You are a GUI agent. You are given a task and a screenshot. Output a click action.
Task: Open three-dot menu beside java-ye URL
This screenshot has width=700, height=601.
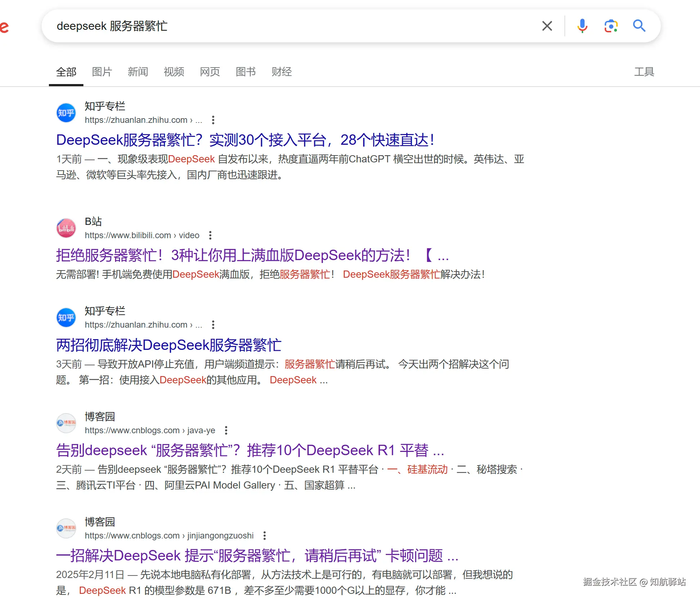point(226,430)
